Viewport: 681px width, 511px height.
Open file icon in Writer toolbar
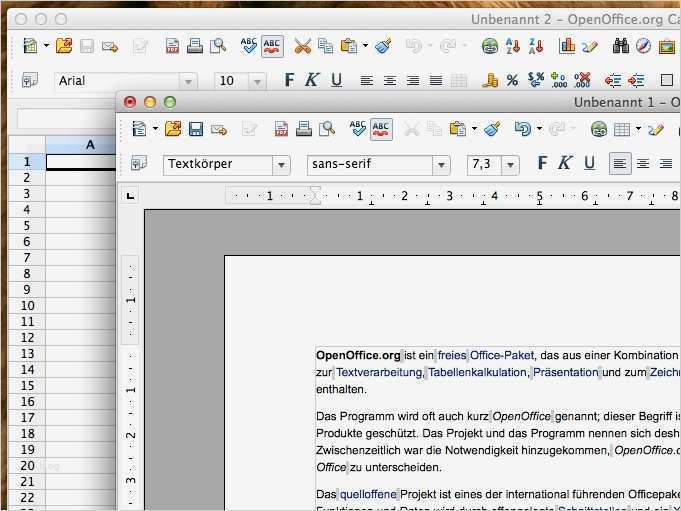point(173,129)
